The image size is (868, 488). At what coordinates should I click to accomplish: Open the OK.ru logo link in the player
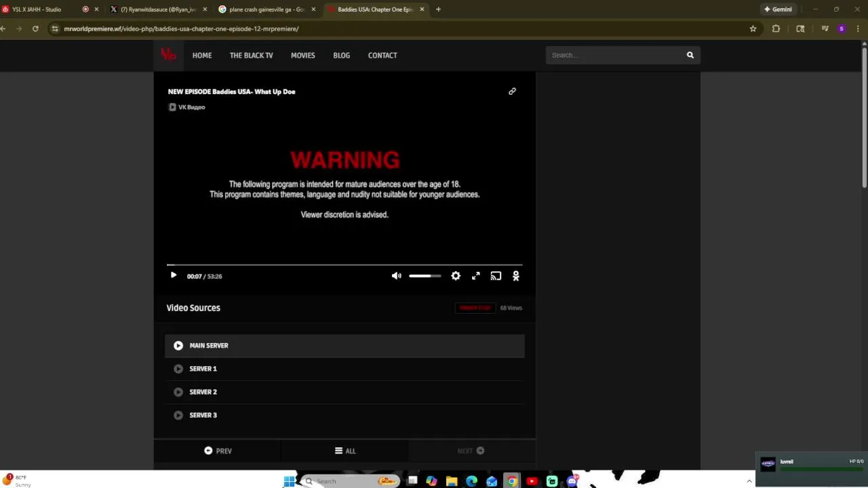(x=516, y=276)
